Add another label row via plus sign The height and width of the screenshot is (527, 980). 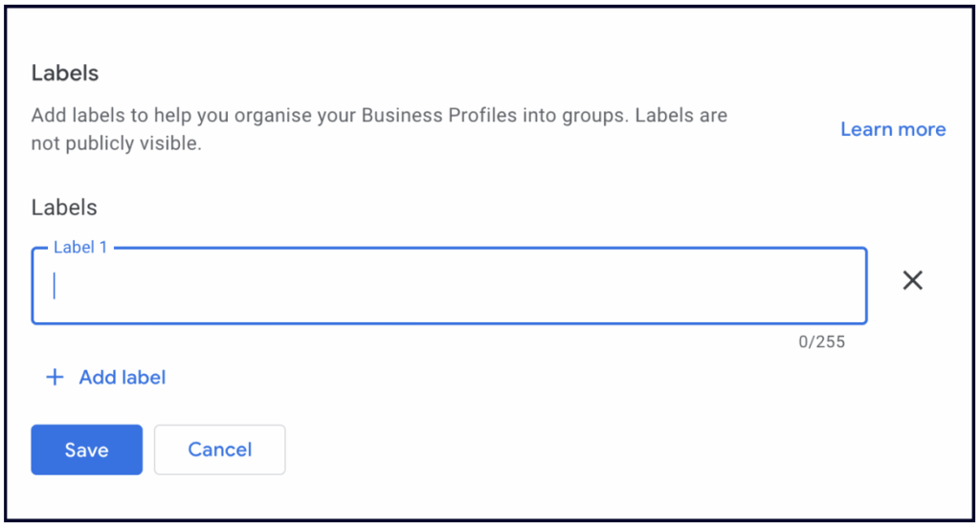click(x=55, y=378)
